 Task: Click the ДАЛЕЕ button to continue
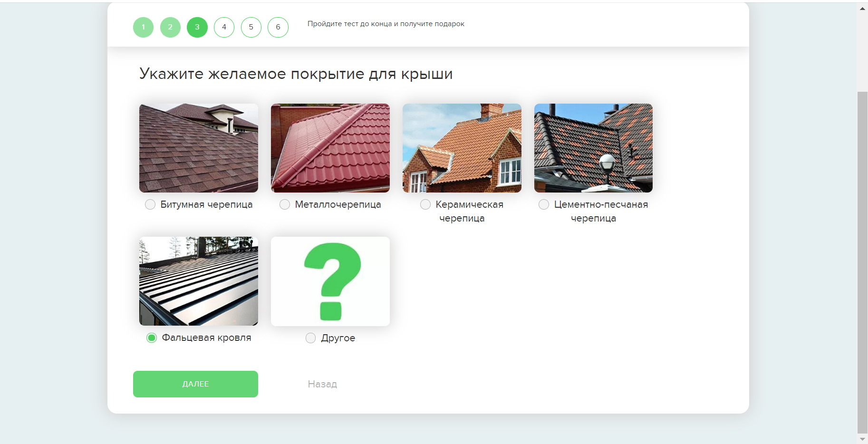tap(195, 384)
